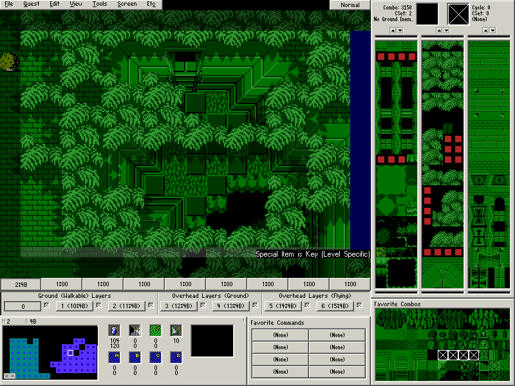Click the screen item icon above 104
Screen dimensions: 515x386
114,330
